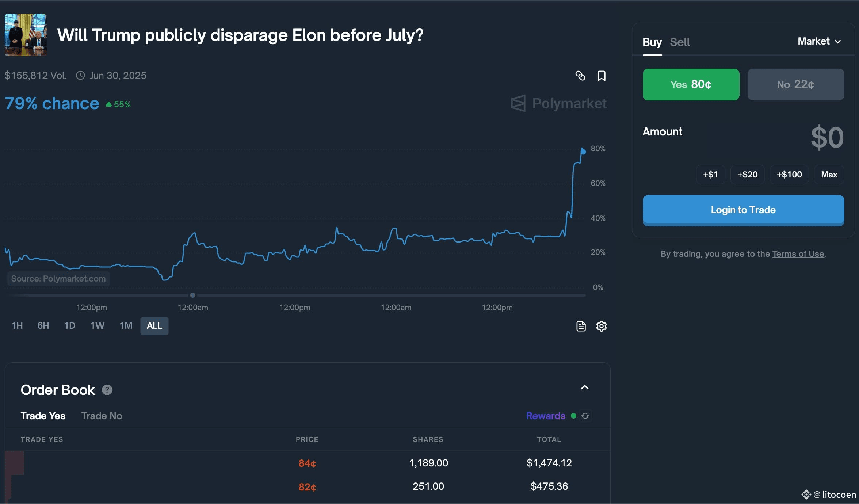Click the $155,812 Vol. text
This screenshot has width=859, height=504.
point(35,76)
